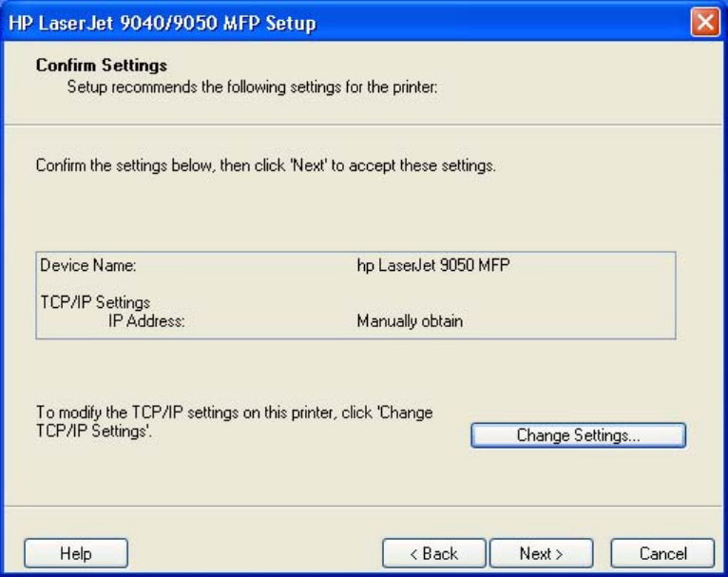Click the HP LaserJet 9040/9050 MFP Setup title
Image resolution: width=728 pixels, height=577 pixels.
tap(163, 23)
